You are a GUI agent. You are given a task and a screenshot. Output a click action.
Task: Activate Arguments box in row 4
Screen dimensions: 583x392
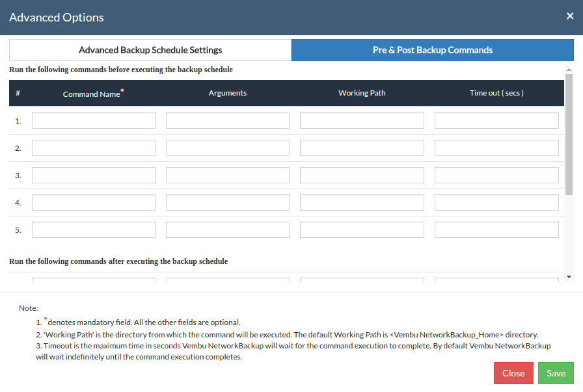pos(228,203)
